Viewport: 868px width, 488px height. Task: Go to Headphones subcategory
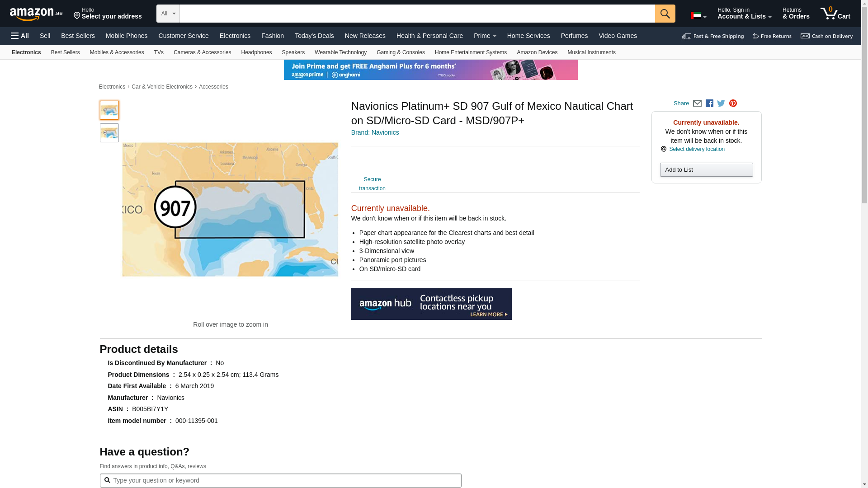coord(256,52)
